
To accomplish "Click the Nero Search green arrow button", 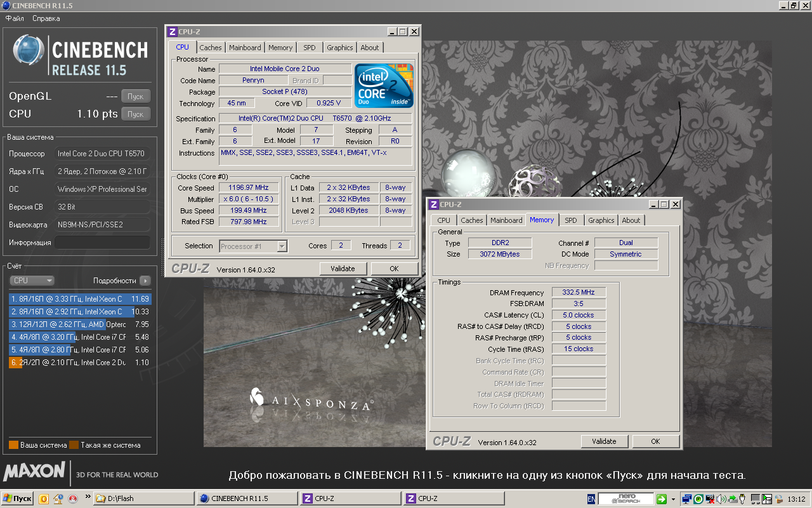I will point(662,499).
